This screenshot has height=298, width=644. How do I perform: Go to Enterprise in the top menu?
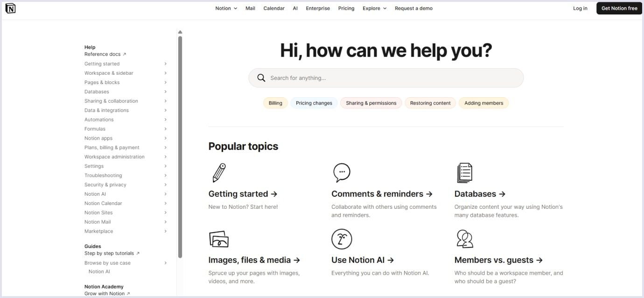[x=318, y=8]
